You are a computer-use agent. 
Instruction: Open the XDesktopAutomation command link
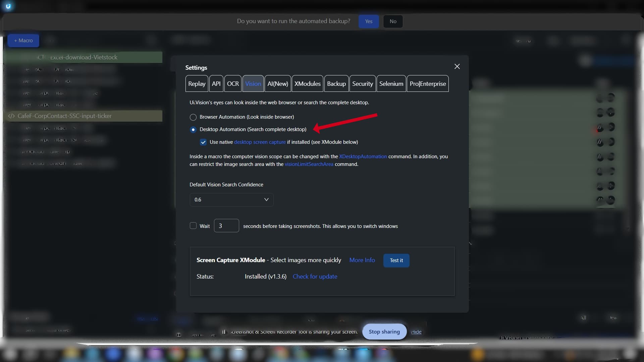click(363, 157)
